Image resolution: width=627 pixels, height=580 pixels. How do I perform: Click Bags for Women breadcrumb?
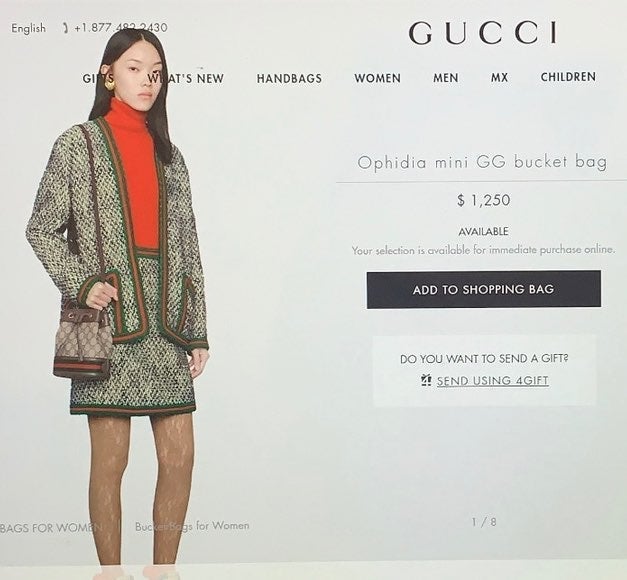point(51,528)
